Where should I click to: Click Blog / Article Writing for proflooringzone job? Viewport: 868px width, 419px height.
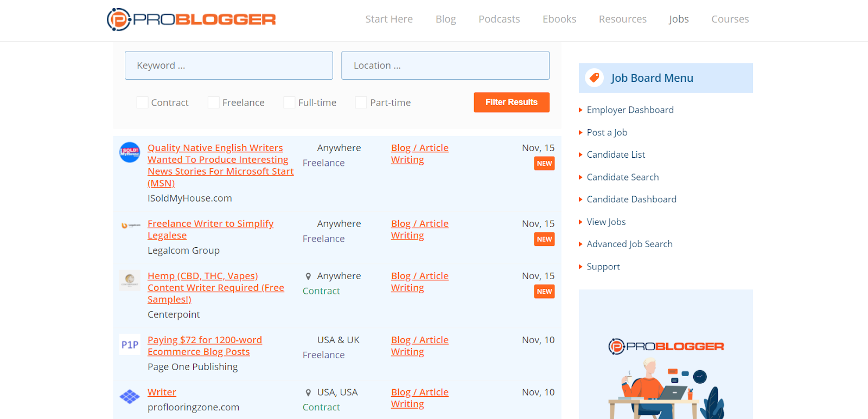[x=419, y=398]
